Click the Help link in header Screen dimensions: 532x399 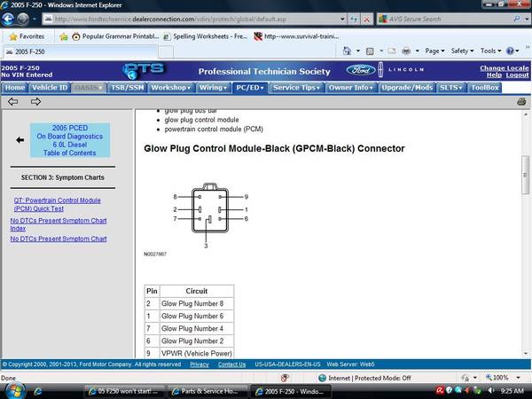494,75
